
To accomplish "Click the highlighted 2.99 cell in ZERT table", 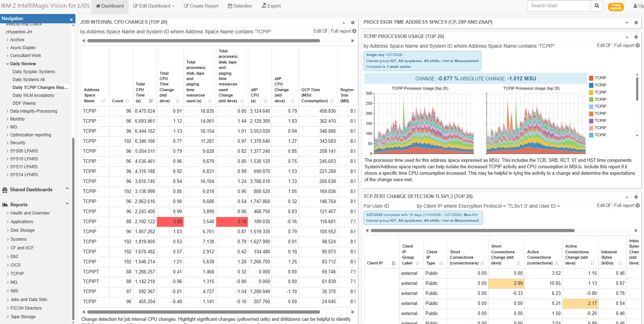I will coord(506,283).
